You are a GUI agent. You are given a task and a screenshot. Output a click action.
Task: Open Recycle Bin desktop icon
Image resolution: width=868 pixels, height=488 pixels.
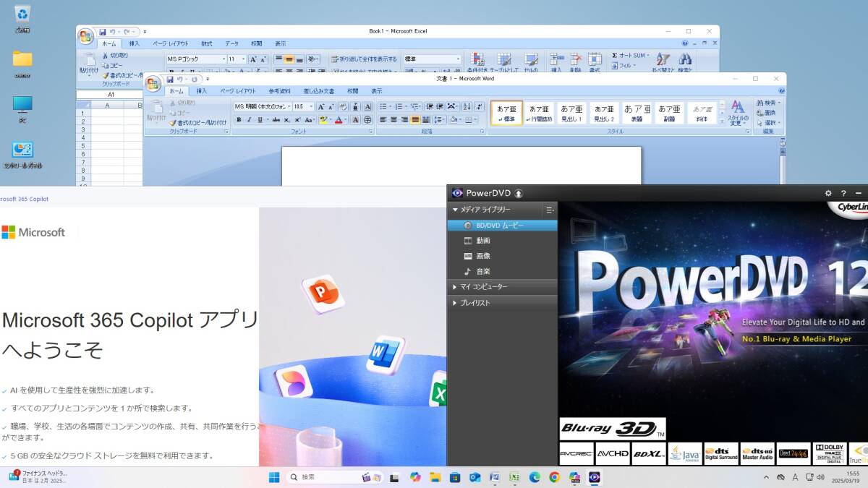[x=22, y=19]
